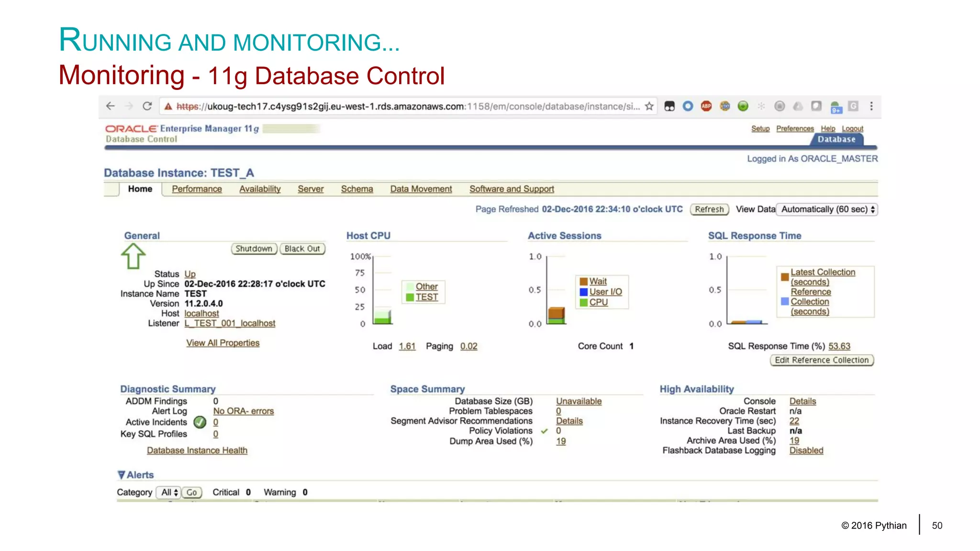This screenshot has height=551, width=980.
Task: Click the TEST legend link in Host CPU
Action: [x=426, y=297]
